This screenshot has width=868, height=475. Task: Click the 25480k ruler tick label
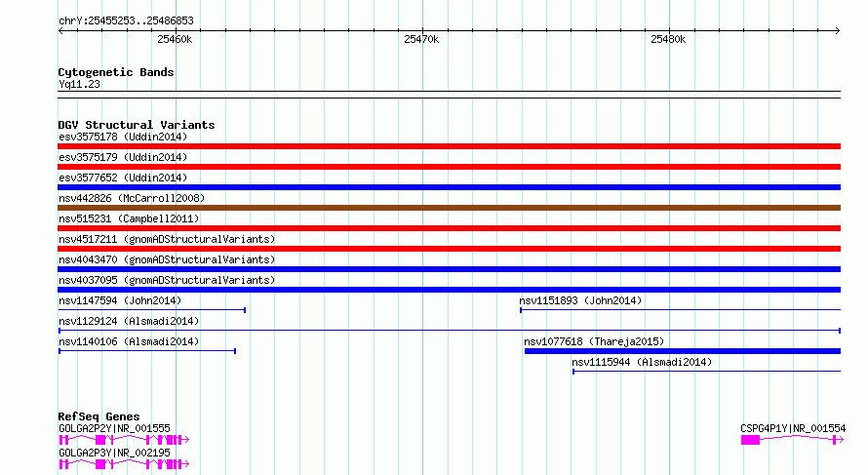668,39
